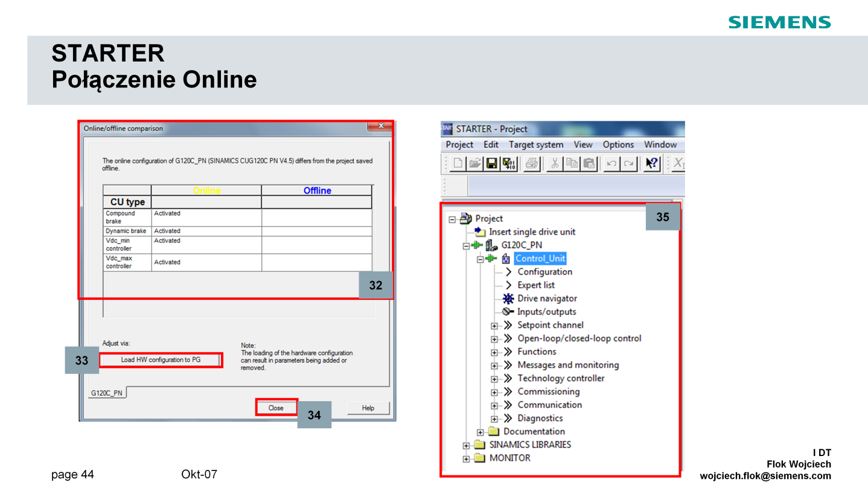Screen dimensions: 868x488
Task: Open the Configuration tree entry
Action: (x=544, y=271)
